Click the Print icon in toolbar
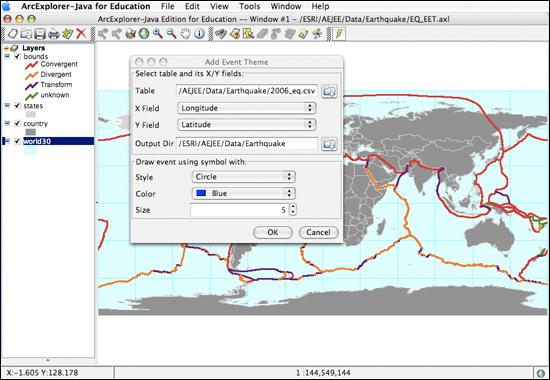The width and height of the screenshot is (550, 380). (x=54, y=34)
